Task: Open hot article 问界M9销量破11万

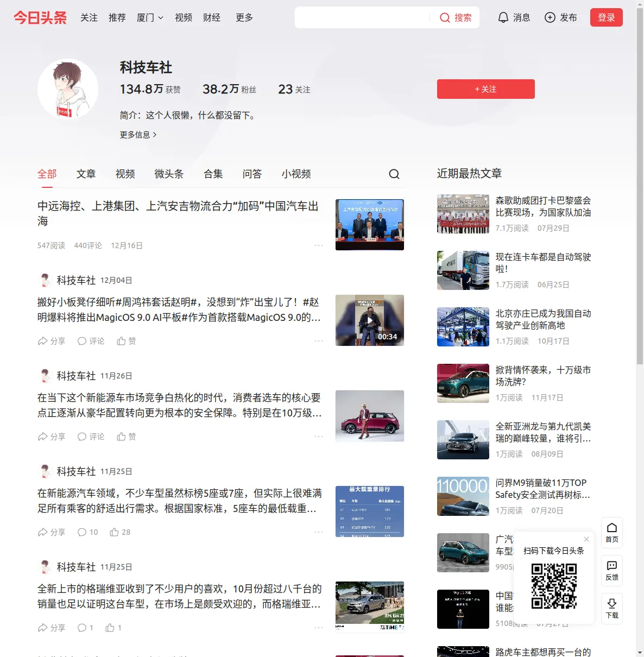Action: click(x=543, y=489)
